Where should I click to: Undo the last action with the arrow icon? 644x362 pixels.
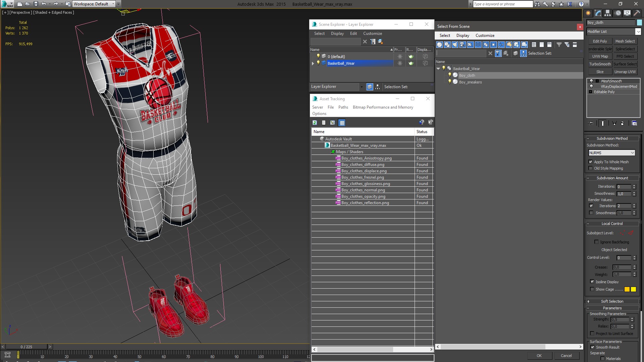coord(44,4)
